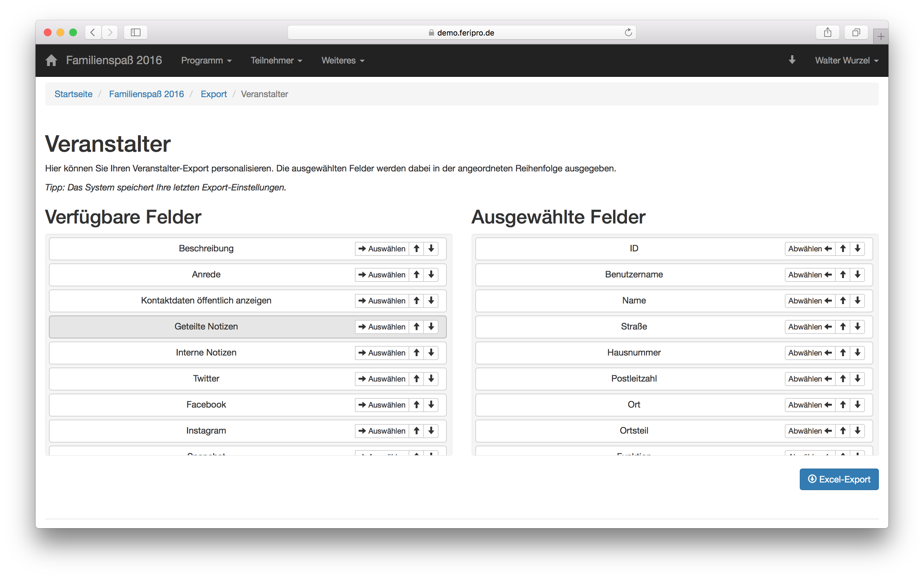Open the Walter Wurzel user menu
This screenshot has height=579, width=924.
tap(846, 61)
